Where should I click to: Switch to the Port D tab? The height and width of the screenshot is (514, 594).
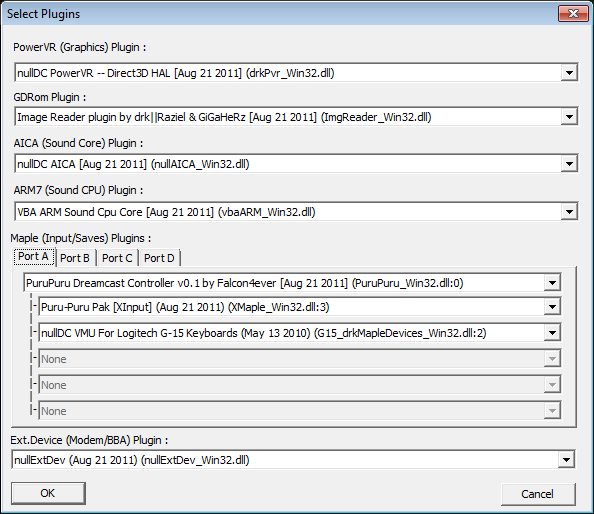pos(159,258)
